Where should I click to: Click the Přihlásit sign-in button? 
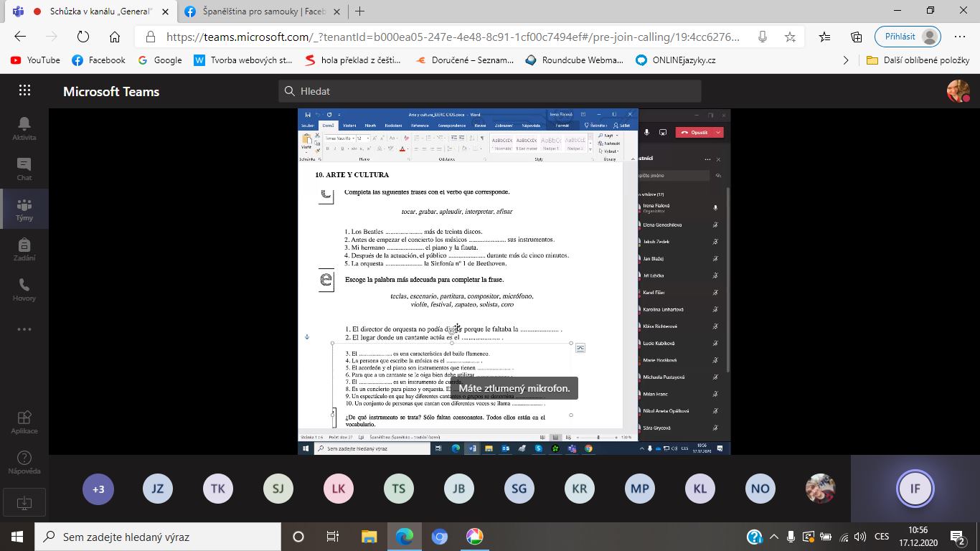tap(908, 37)
